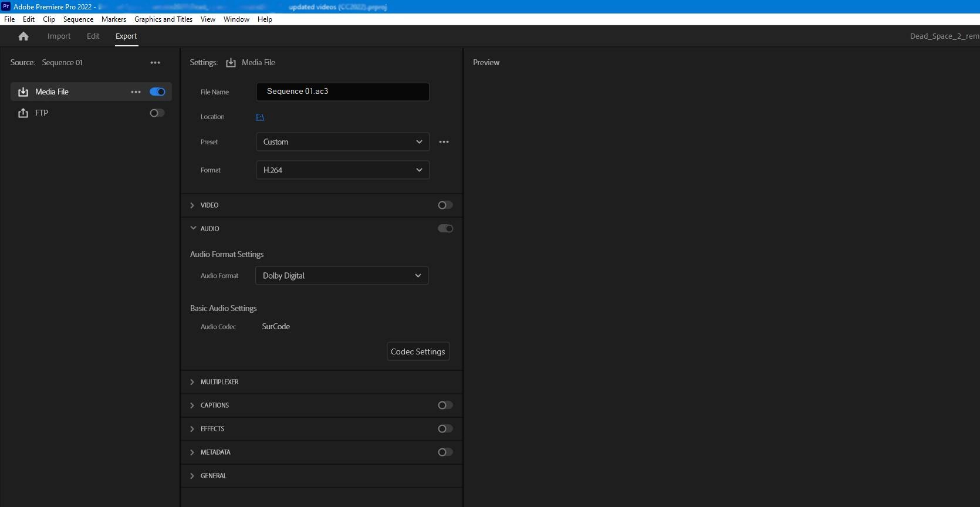Expand the EFFECTS section chevron
Image resolution: width=980 pixels, height=507 pixels.
[192, 429]
